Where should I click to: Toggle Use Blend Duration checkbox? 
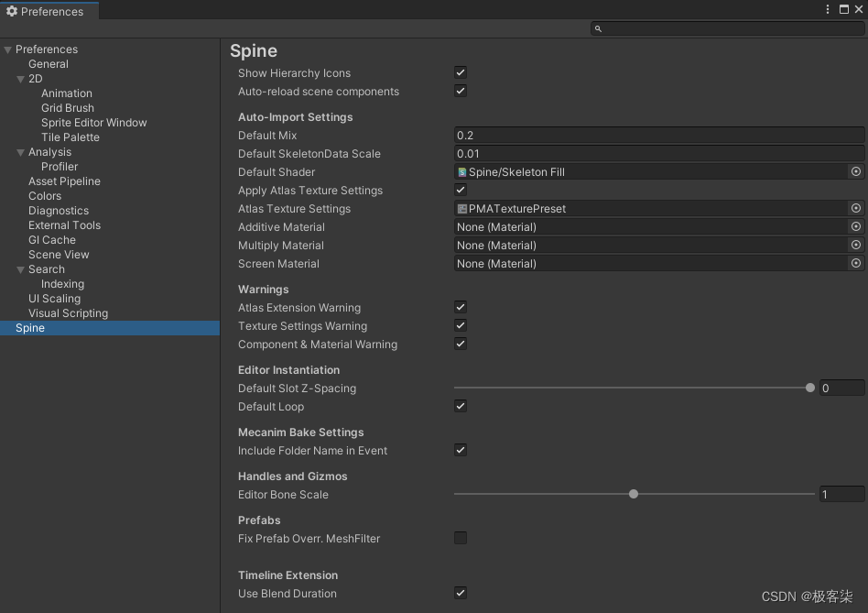click(x=461, y=594)
